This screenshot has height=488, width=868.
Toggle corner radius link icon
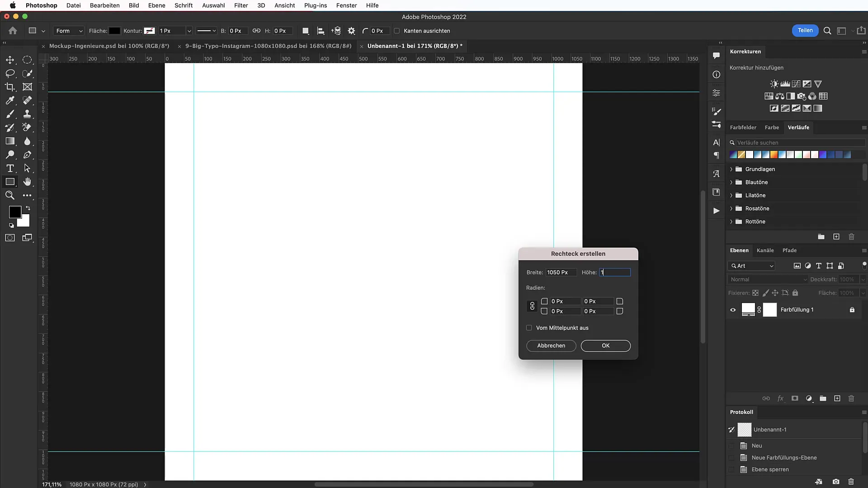[532, 305]
